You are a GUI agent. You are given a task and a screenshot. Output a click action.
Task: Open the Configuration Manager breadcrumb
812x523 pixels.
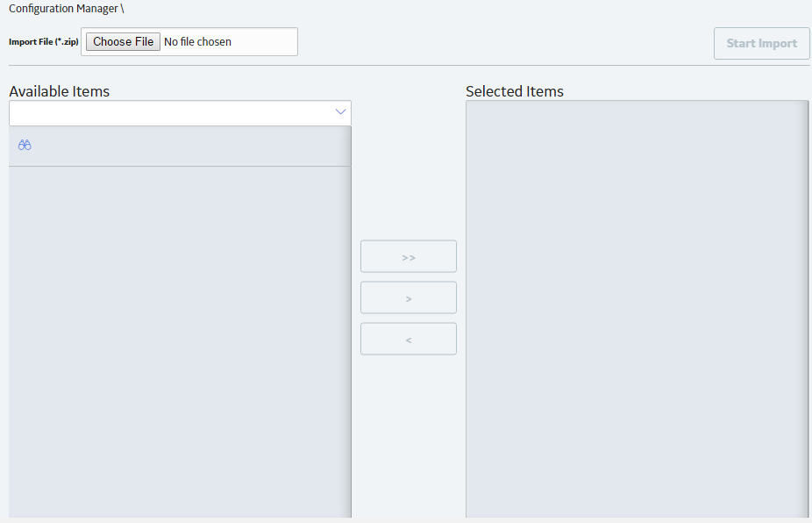(63, 9)
